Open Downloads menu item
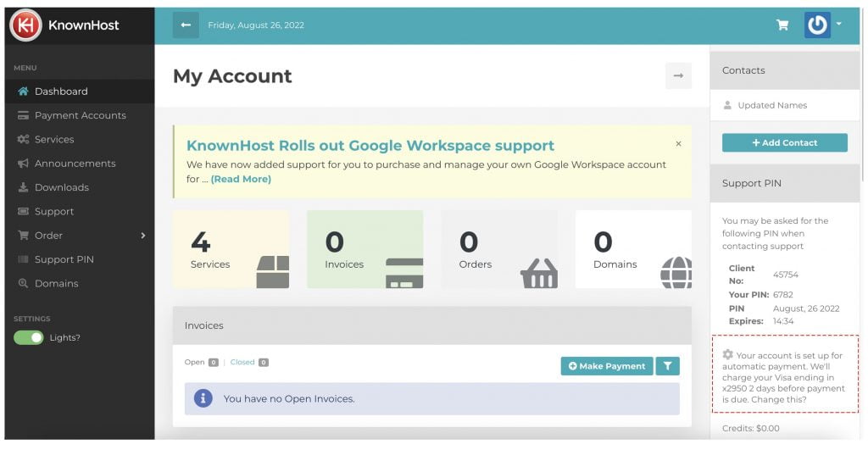Image resolution: width=868 pixels, height=450 pixels. pos(80,187)
